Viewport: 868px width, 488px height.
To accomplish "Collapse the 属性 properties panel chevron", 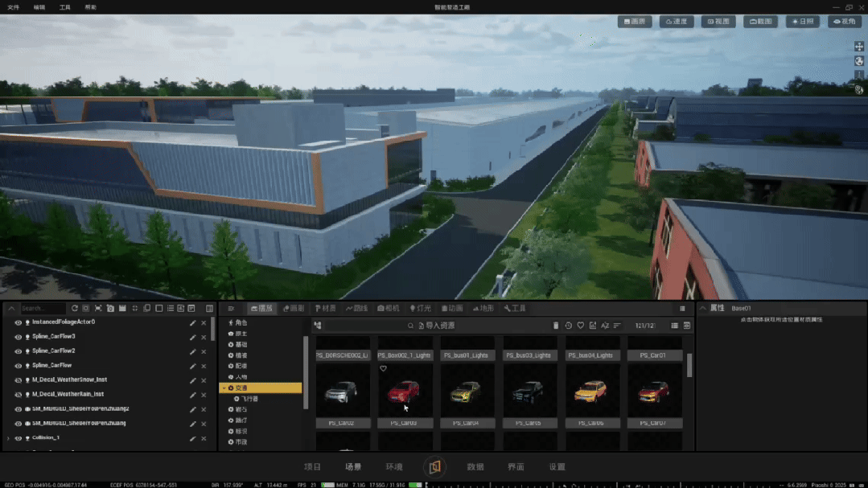I will [702, 308].
